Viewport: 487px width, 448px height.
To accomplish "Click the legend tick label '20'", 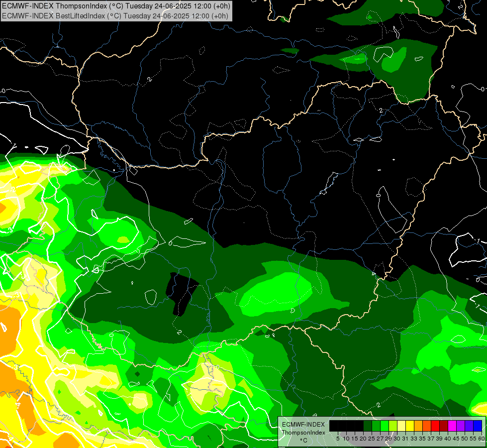I will [364, 439].
